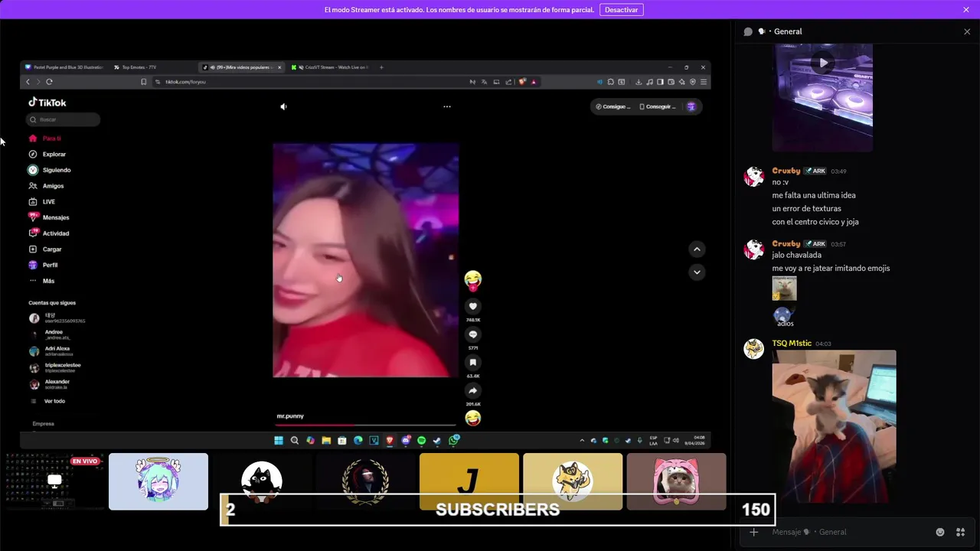This screenshot has height=551, width=980.
Task: Open a new browser tab
Action: click(382, 67)
